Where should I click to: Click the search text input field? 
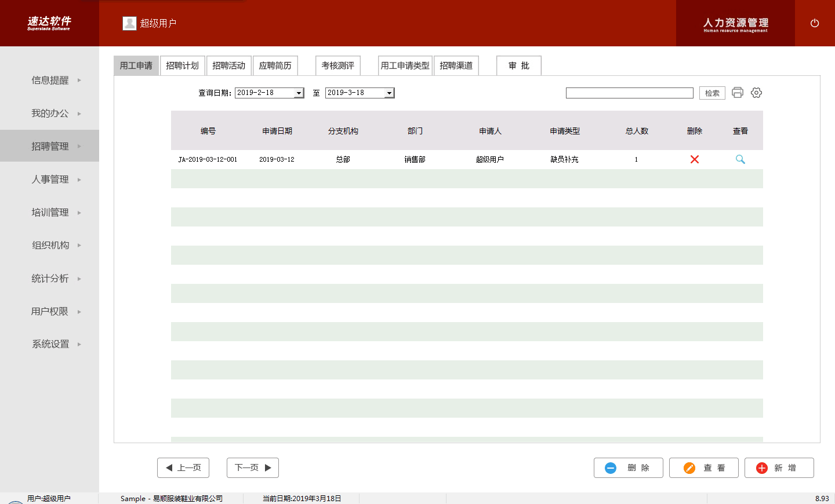[629, 93]
